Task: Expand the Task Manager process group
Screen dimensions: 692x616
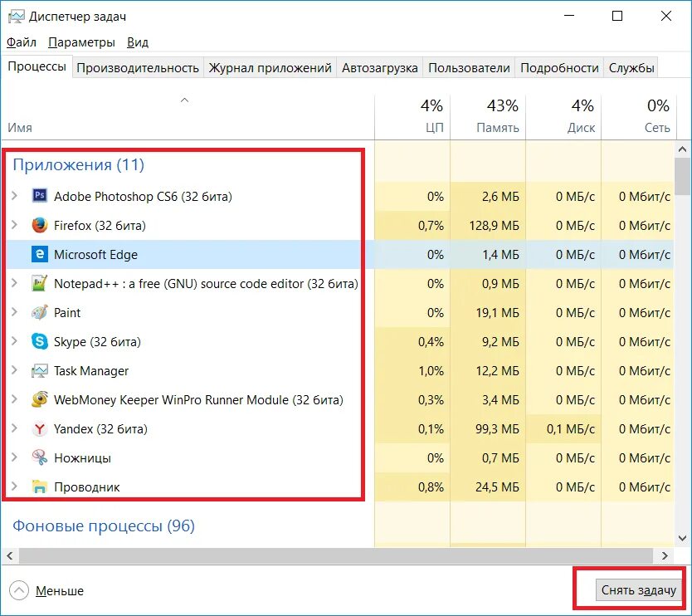Action: click(x=15, y=370)
